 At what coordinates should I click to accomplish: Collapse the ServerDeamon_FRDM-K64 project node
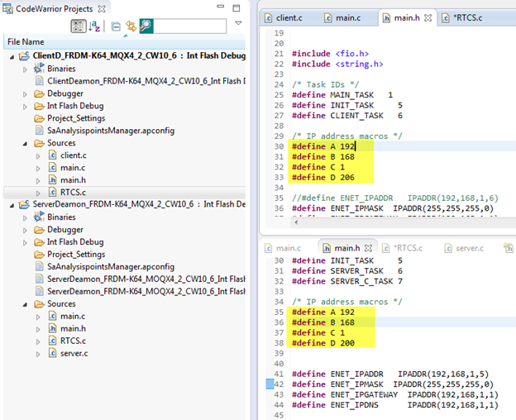[12, 205]
